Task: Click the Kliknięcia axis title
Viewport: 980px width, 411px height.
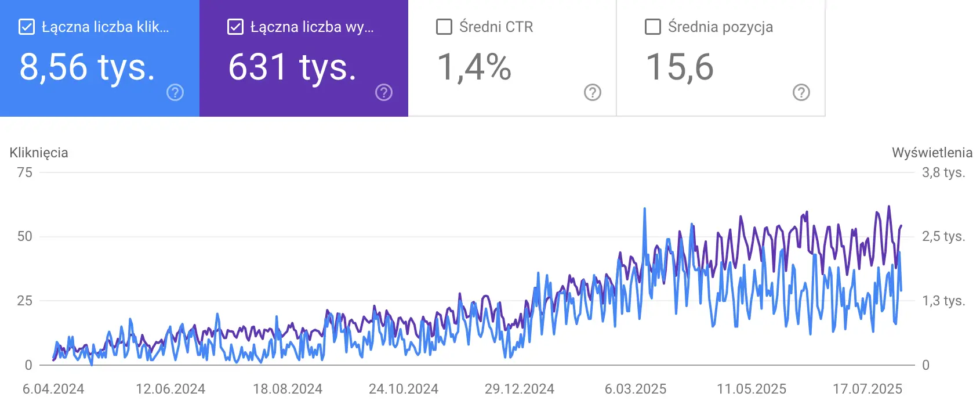Action: (x=39, y=153)
